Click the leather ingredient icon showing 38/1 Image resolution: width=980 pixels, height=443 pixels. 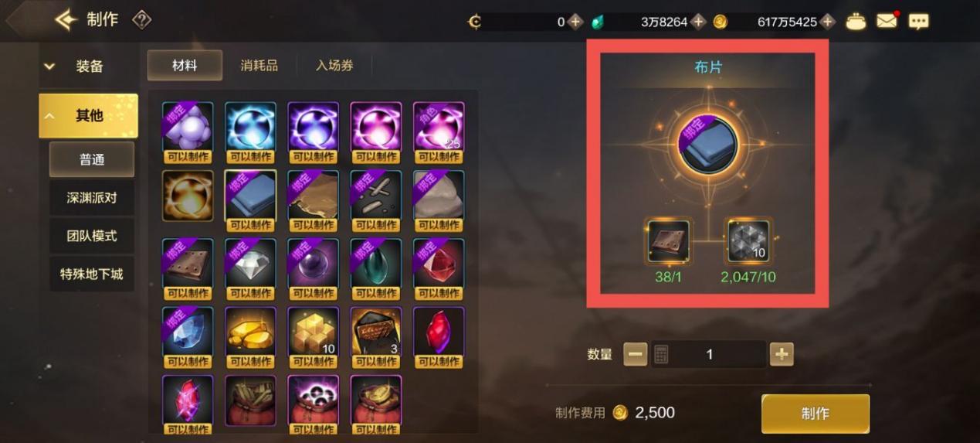(668, 242)
